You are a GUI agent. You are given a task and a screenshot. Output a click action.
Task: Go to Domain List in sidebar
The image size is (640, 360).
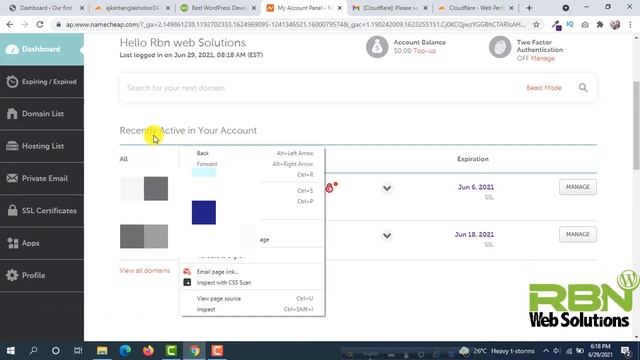[x=42, y=114]
